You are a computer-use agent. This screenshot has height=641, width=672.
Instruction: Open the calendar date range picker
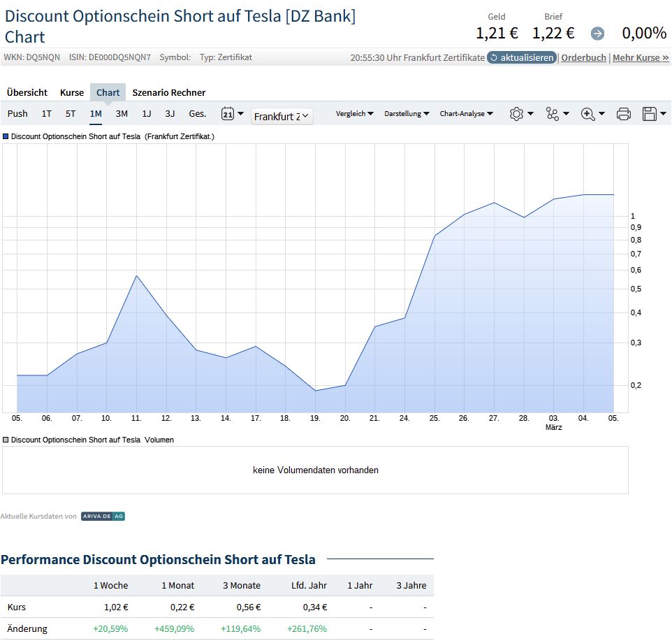click(228, 114)
